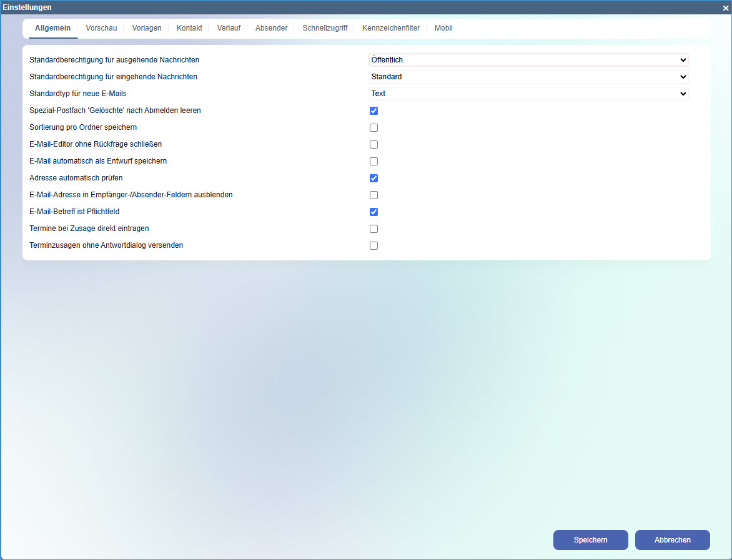Close the Einstellungen dialog with X
The width and height of the screenshot is (732, 560).
point(726,8)
